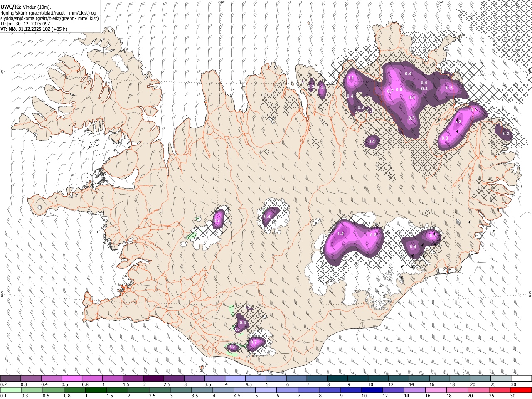Click the 'UWC/IG' title text

(10, 7)
